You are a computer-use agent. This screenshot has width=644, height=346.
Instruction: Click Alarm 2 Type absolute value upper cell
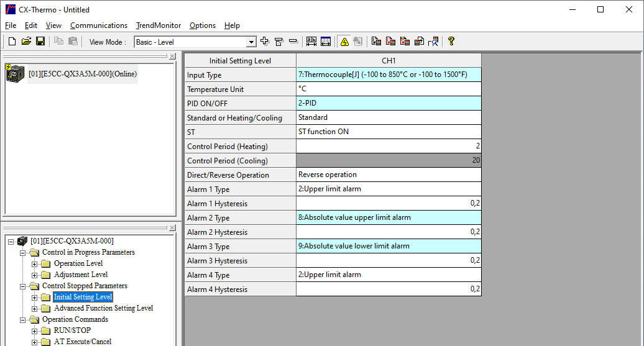(389, 217)
